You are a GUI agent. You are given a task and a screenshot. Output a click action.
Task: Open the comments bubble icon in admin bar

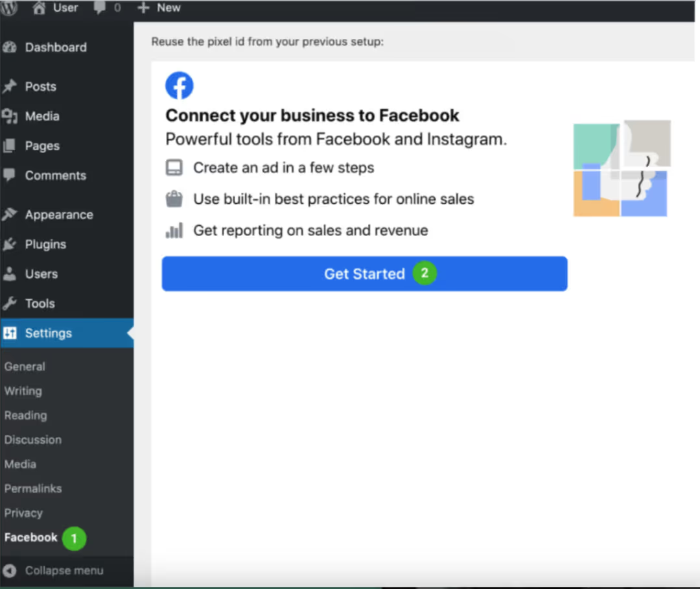click(99, 8)
